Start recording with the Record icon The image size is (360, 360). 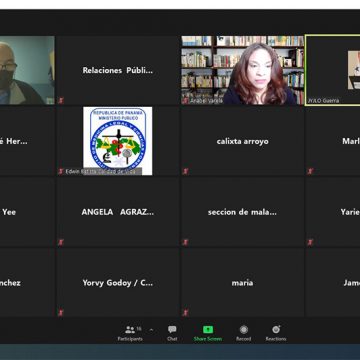[244, 330]
